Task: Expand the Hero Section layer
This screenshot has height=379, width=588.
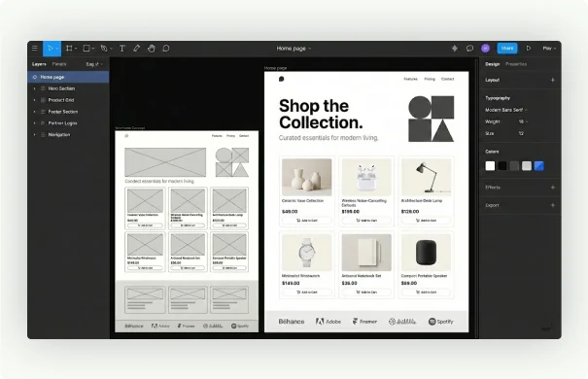Action: coord(34,88)
